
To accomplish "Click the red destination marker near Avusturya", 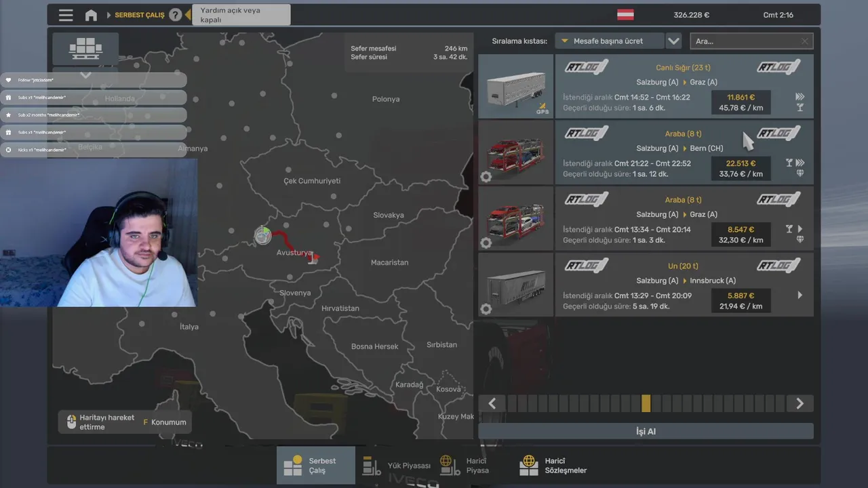I will pyautogui.click(x=313, y=257).
